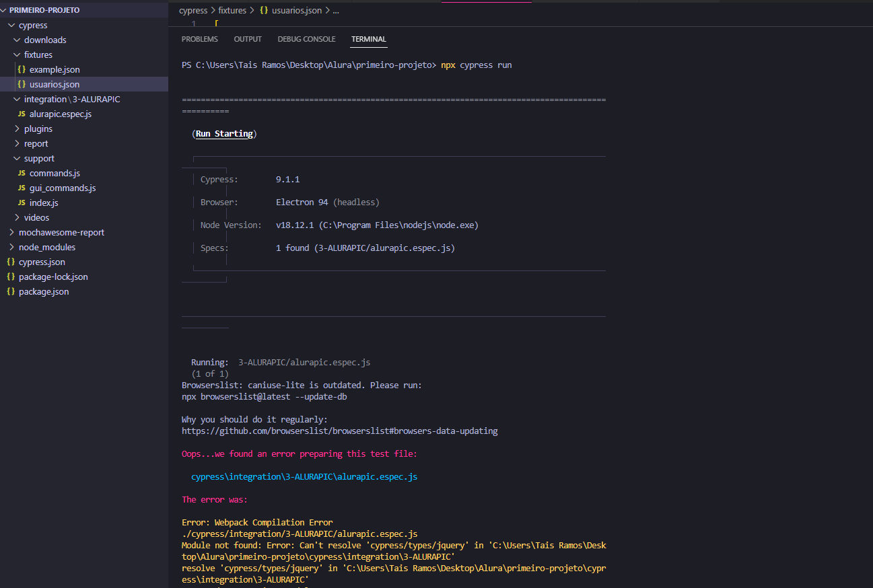The height and width of the screenshot is (588, 873).
Task: Click braces icon of package-lock.json
Action: point(11,277)
